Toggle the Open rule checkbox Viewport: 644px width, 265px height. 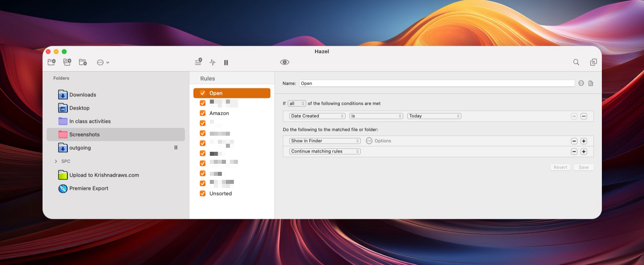tap(203, 93)
